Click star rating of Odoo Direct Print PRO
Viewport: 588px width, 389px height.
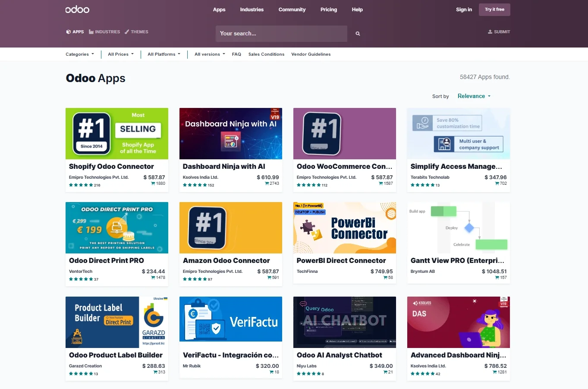pos(81,279)
